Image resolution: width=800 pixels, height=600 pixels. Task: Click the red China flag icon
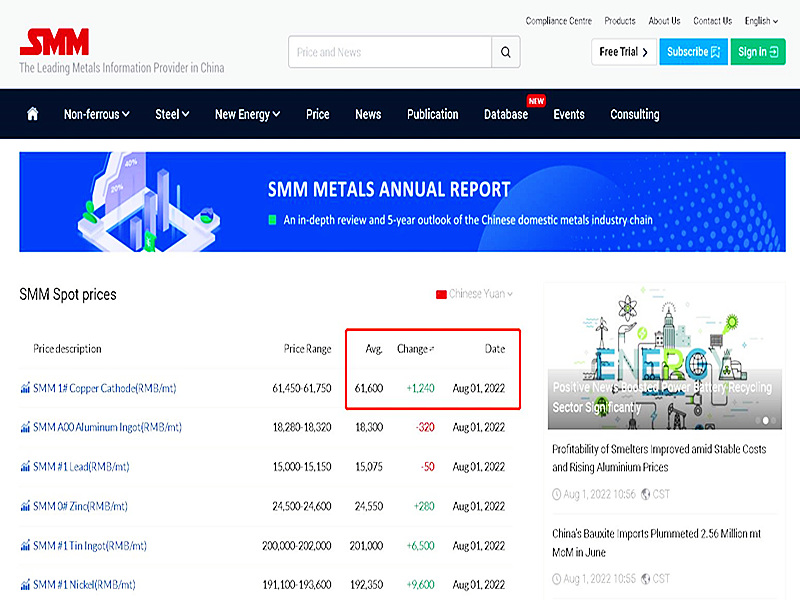coord(441,294)
